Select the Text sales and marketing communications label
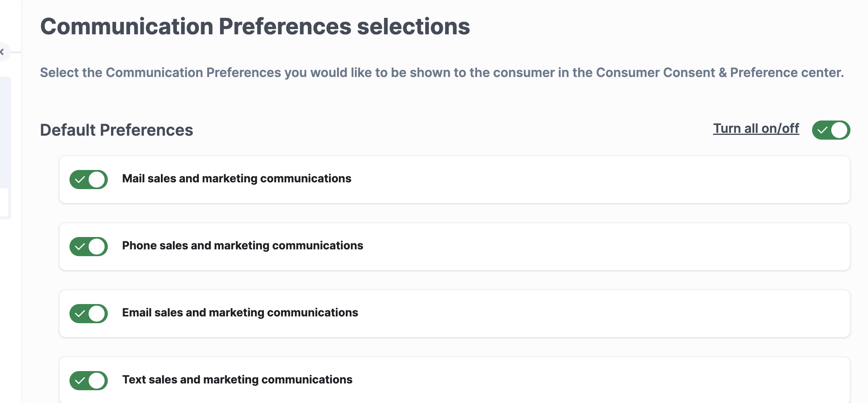Viewport: 868px width, 403px height. [237, 379]
